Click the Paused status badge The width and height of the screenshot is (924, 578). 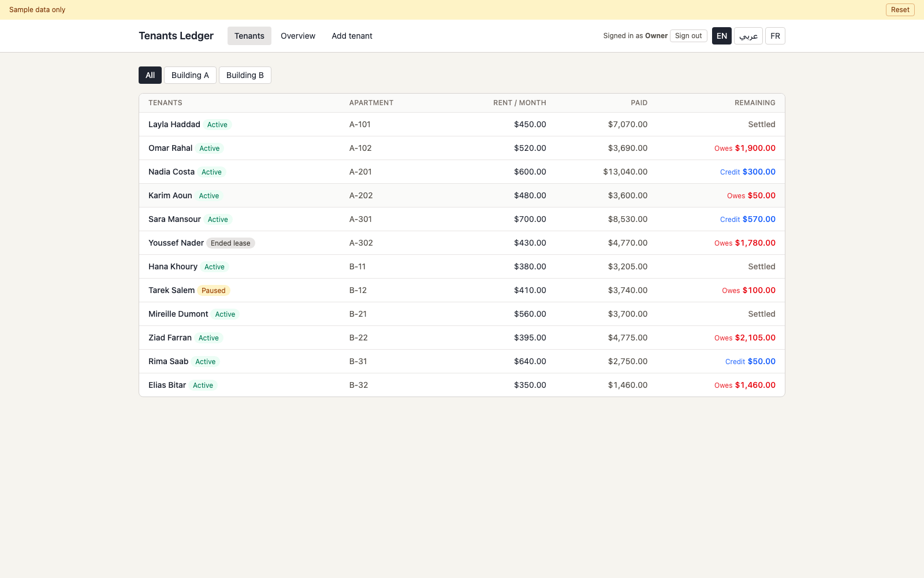[x=214, y=291]
